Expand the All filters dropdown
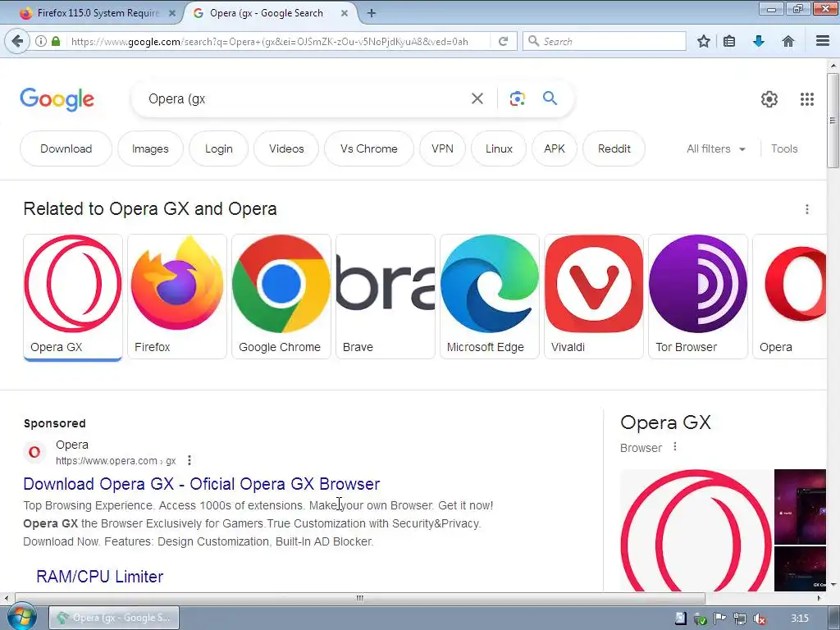840x630 pixels. click(x=715, y=148)
